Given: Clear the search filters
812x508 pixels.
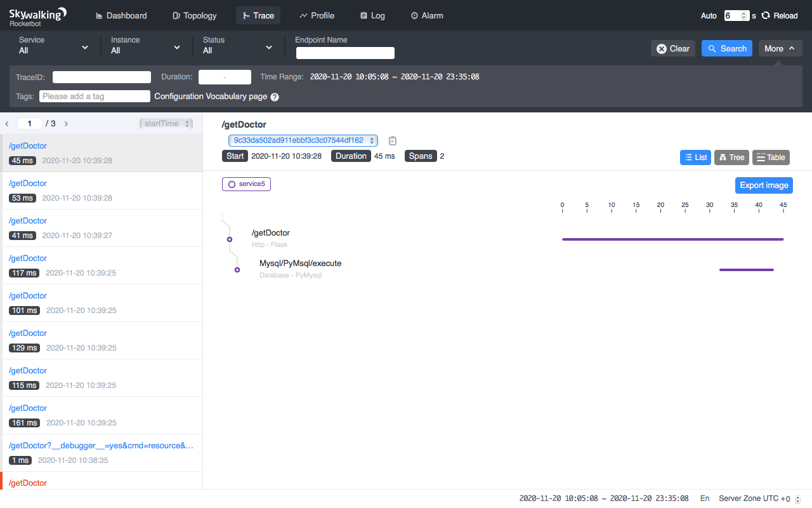Looking at the screenshot, I should 673,49.
